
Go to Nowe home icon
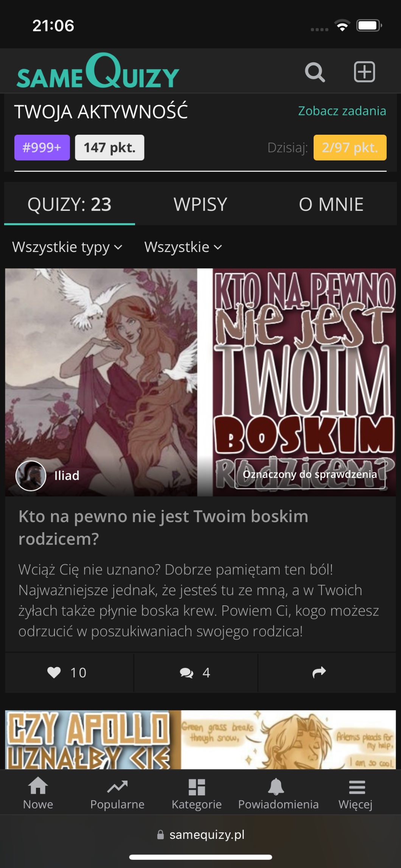click(x=38, y=786)
